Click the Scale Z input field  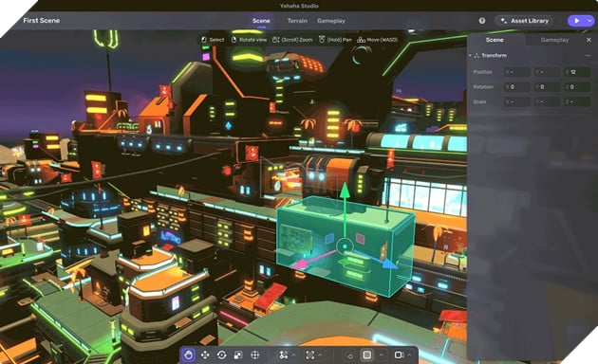[577, 101]
